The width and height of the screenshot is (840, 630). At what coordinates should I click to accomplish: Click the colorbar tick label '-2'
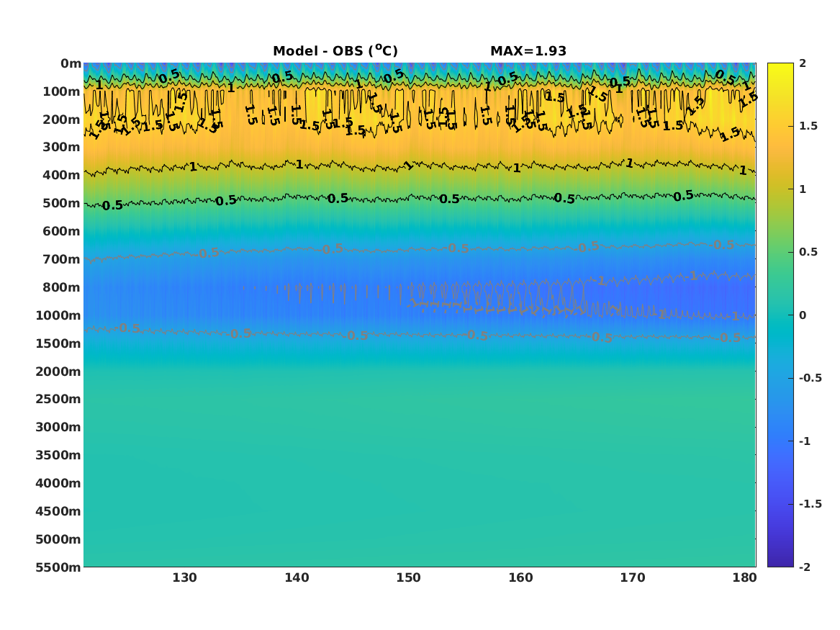805,567
